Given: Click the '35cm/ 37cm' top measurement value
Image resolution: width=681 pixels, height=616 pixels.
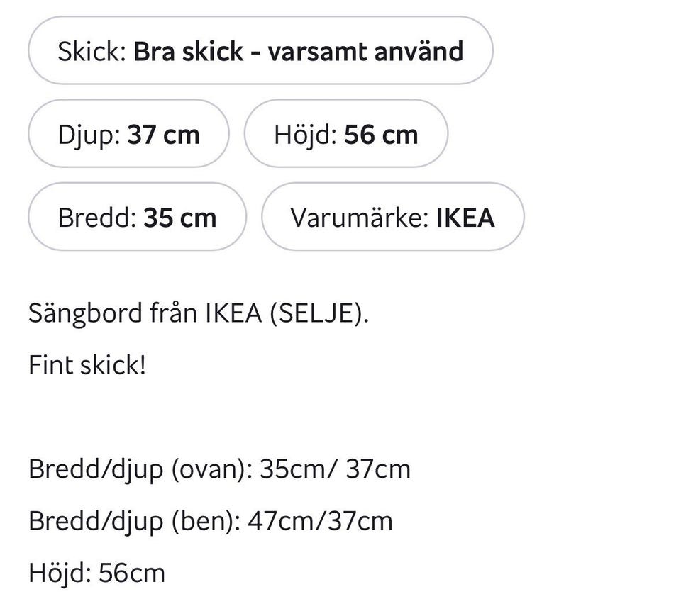Looking at the screenshot, I should click(335, 469).
